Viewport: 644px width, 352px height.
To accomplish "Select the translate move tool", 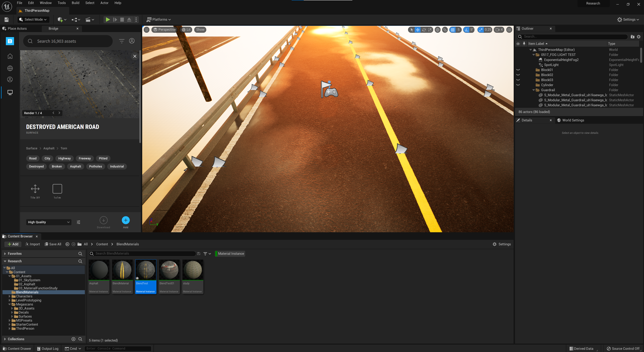I will 417,30.
